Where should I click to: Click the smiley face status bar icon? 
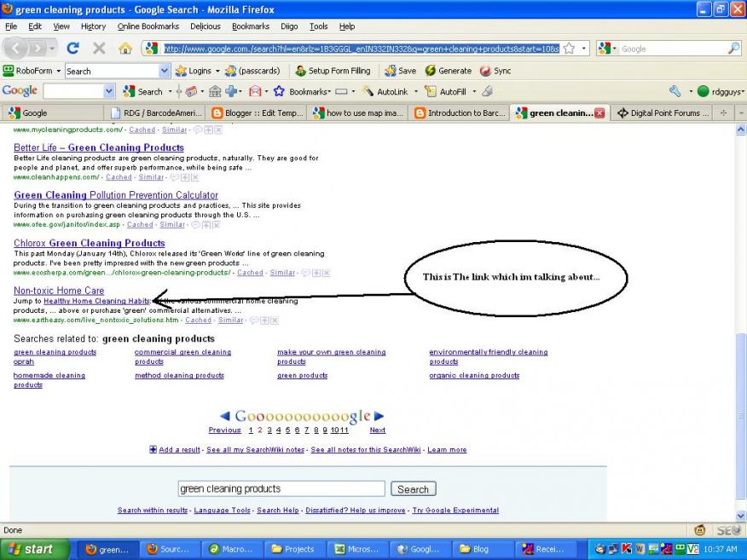(x=699, y=530)
